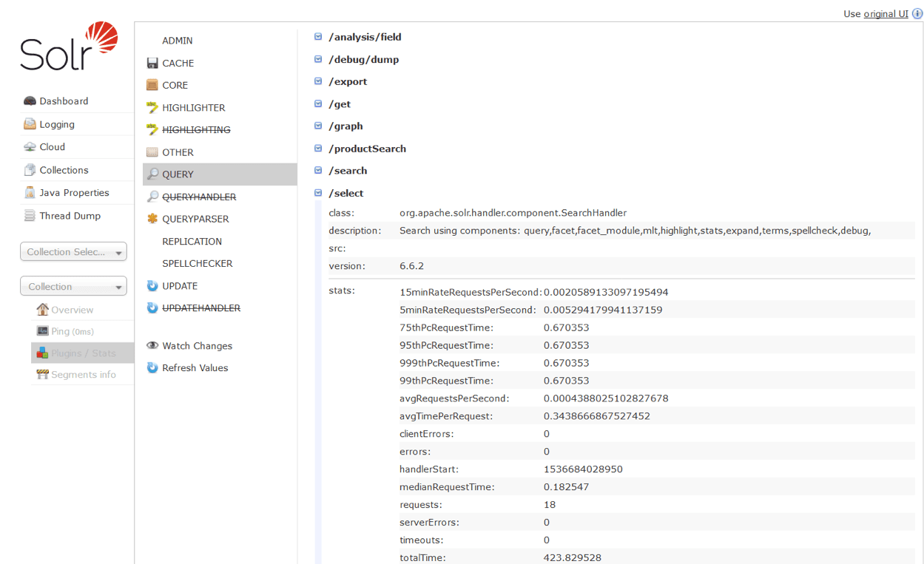Open Segments info page
Screen dimensions: 924x564
coord(84,375)
